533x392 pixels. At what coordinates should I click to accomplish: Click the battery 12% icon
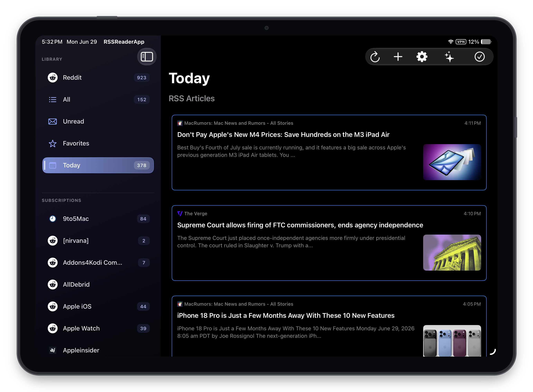click(x=486, y=42)
